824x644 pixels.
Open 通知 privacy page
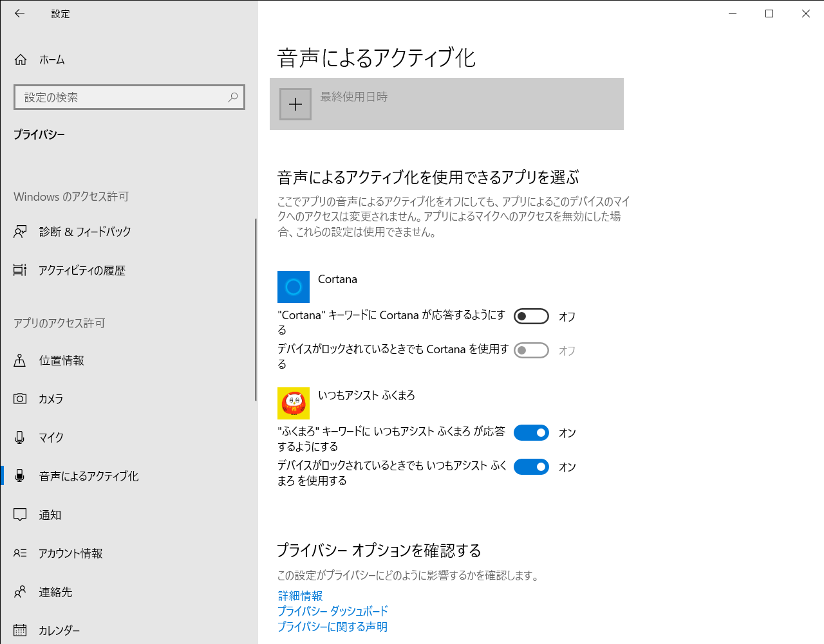point(50,515)
